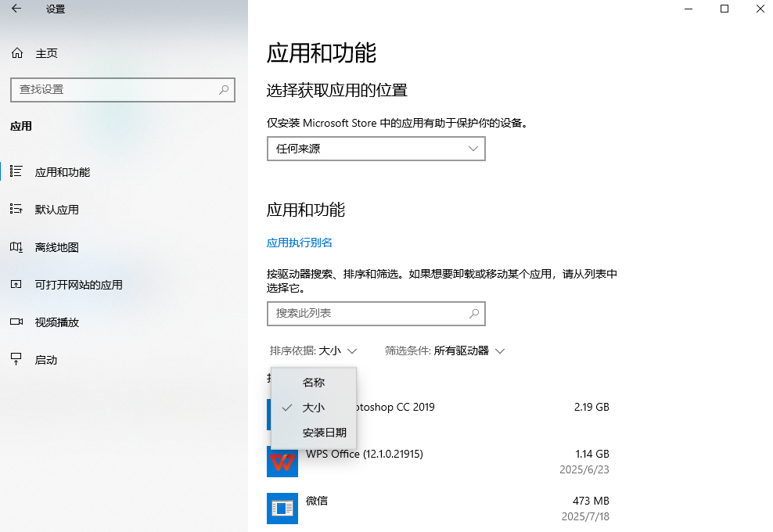Click the 选择获取应用的位置 heading
The width and height of the screenshot is (773, 532).
pyautogui.click(x=337, y=90)
